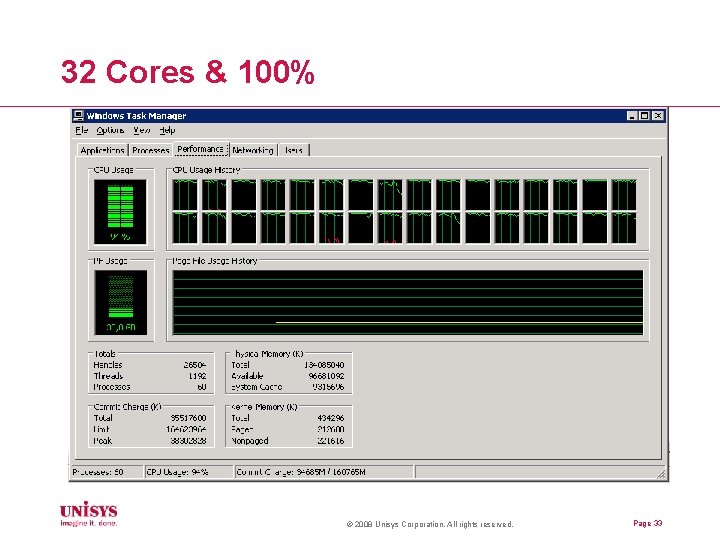Click the Task Manager title bar icon
This screenshot has height=540, width=720.
pos(79,116)
